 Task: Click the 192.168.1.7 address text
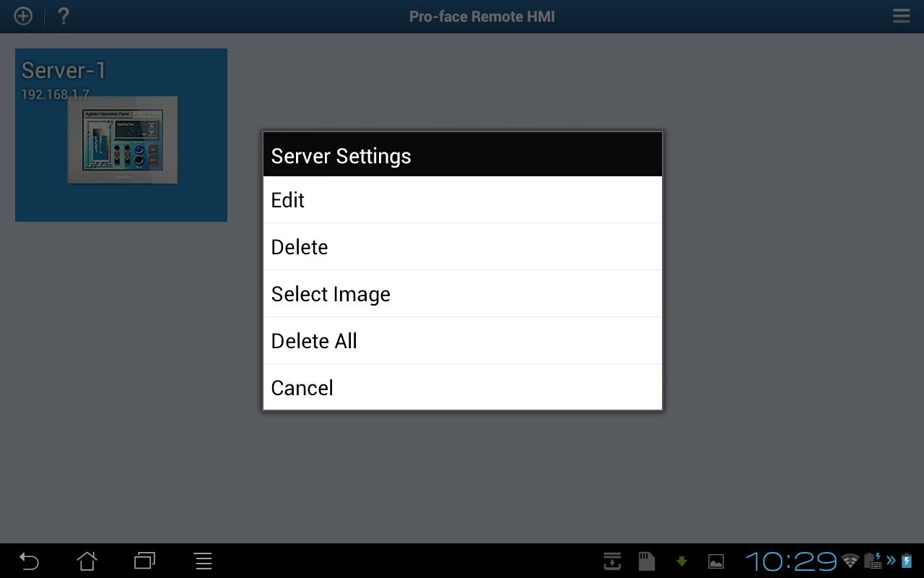55,95
